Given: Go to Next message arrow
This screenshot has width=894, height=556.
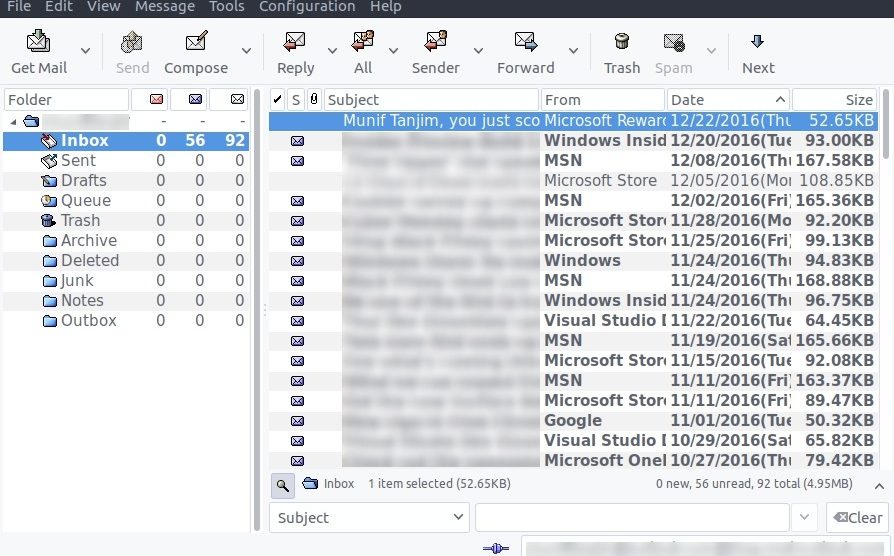Looking at the screenshot, I should (757, 41).
